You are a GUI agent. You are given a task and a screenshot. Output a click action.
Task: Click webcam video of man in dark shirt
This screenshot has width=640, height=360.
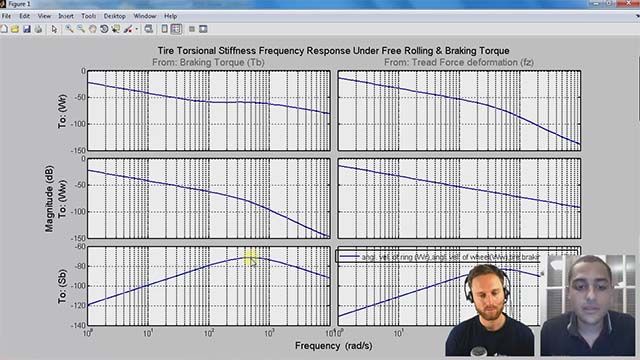click(588, 305)
